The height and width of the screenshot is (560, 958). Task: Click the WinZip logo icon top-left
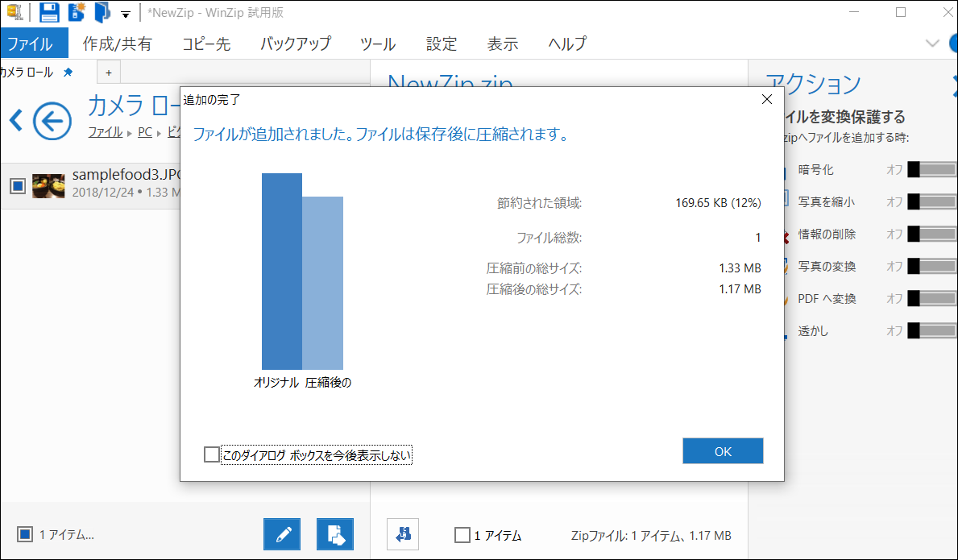coord(13,12)
